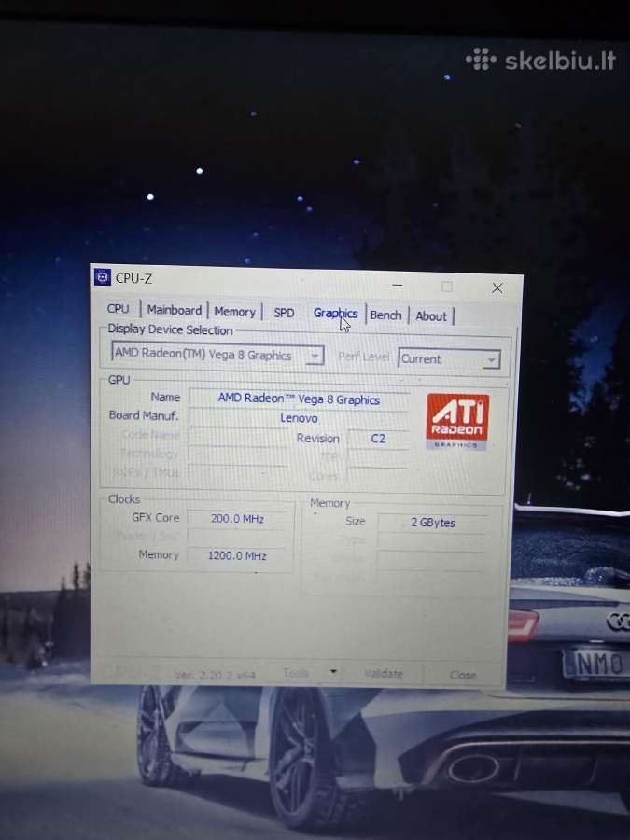Click the Revision C2 value
This screenshot has width=630, height=840.
[x=378, y=439]
